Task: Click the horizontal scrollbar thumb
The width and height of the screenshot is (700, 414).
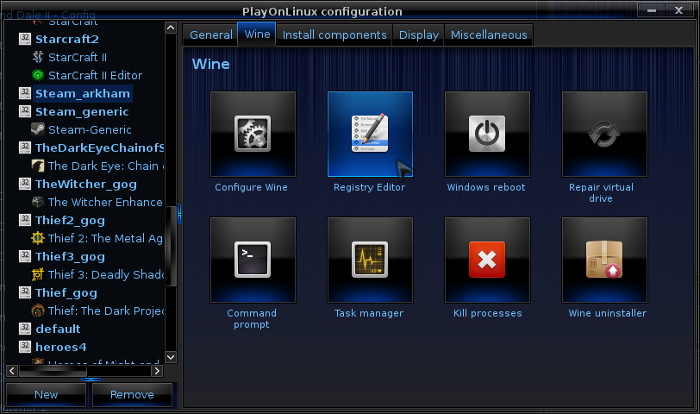Action: point(53,371)
